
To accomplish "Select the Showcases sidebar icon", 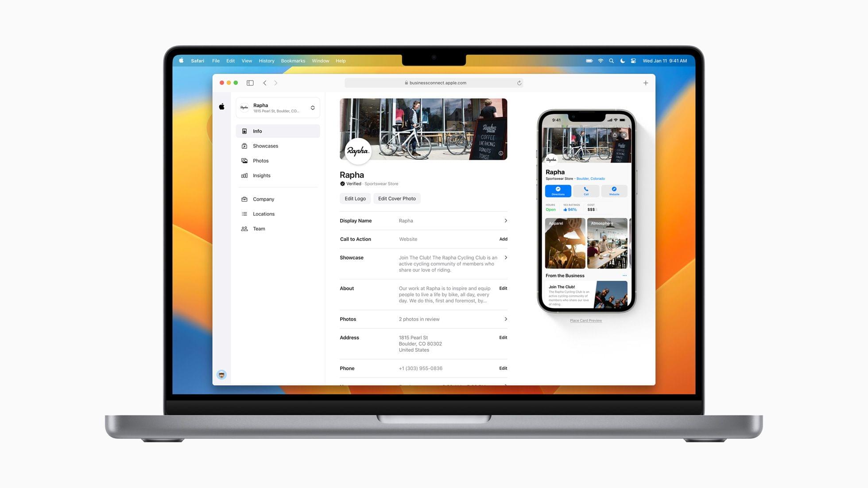I will pyautogui.click(x=245, y=145).
